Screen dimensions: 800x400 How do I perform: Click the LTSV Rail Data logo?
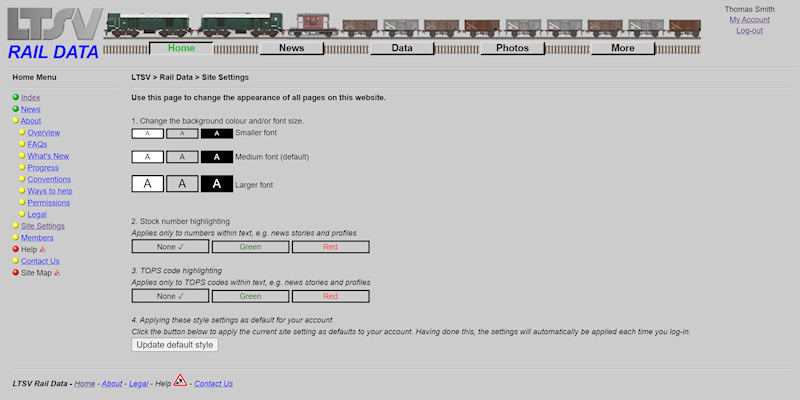52,34
